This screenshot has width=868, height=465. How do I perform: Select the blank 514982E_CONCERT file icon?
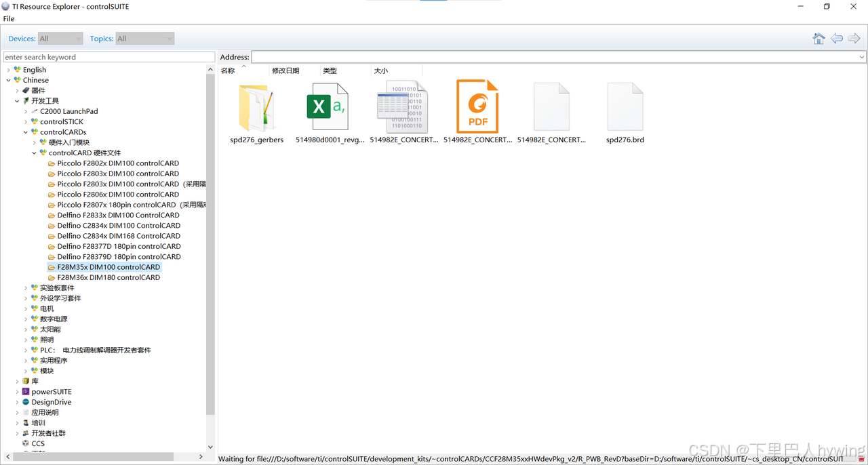coord(551,107)
